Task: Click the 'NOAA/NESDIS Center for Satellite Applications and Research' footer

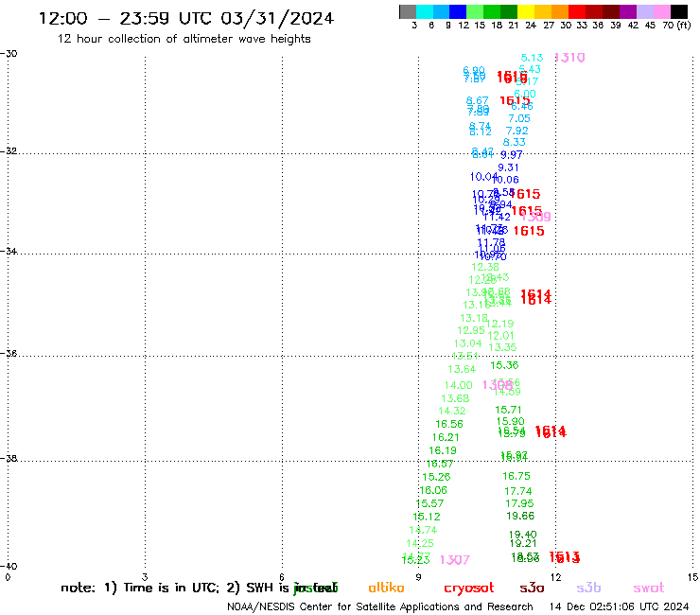Action: 380,607
